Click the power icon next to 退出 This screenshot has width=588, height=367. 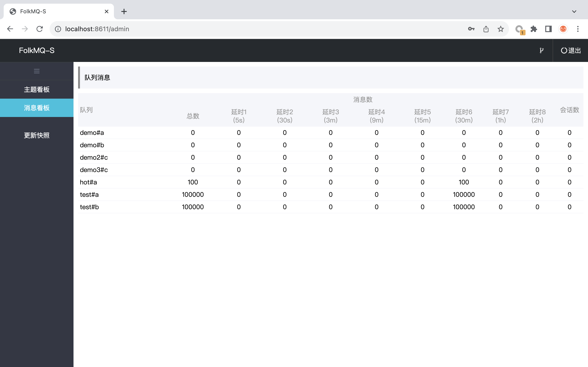(564, 50)
